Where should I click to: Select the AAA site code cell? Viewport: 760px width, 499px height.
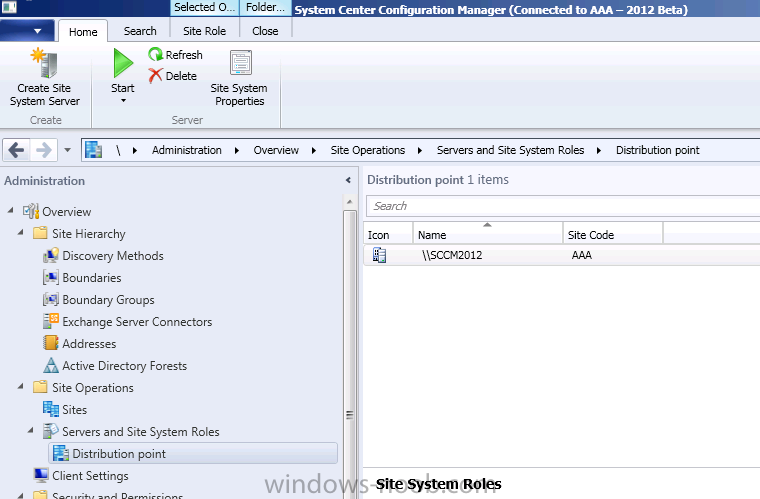[582, 255]
